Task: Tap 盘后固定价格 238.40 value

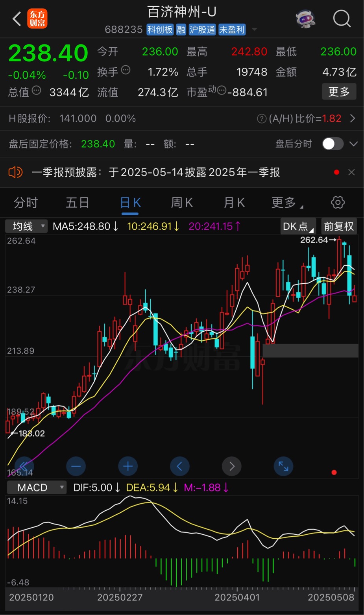Action: pos(98,144)
